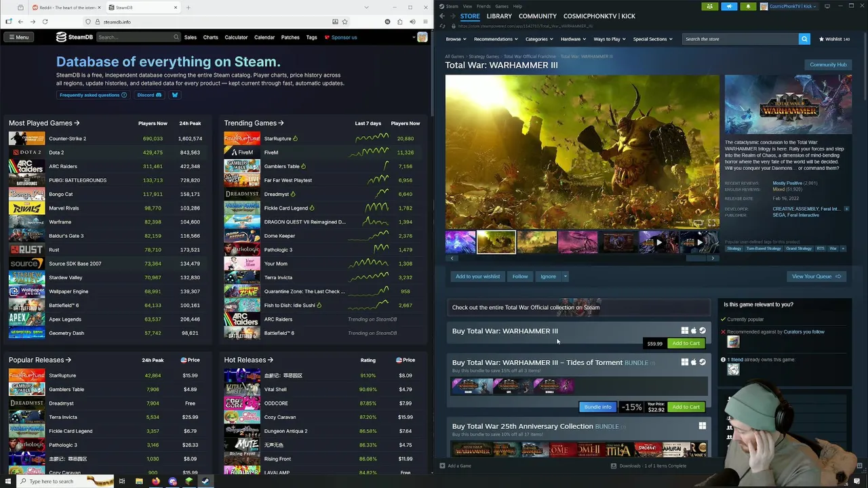868x488 pixels.
Task: Open the Steam Hardware dropdown
Action: (573, 39)
